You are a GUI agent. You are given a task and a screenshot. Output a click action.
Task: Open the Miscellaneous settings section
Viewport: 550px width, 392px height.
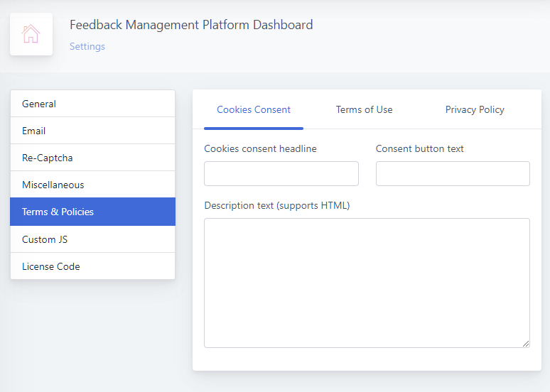(x=92, y=185)
